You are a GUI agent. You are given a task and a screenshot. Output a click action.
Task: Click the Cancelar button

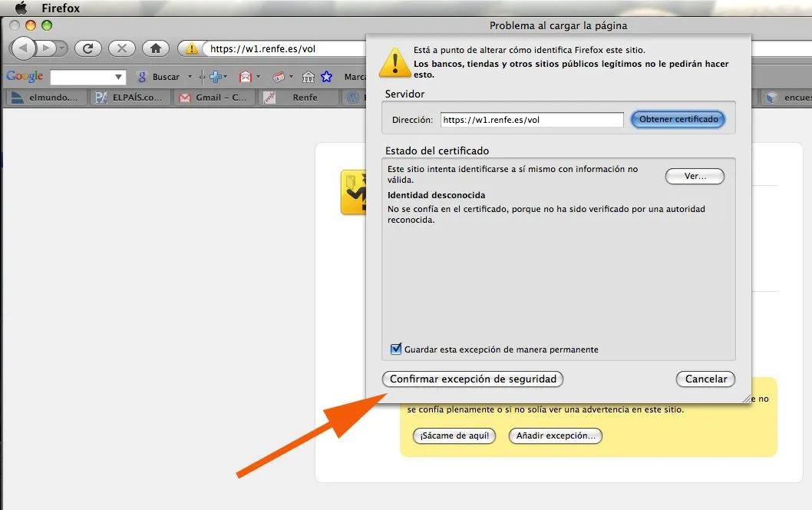pos(706,379)
